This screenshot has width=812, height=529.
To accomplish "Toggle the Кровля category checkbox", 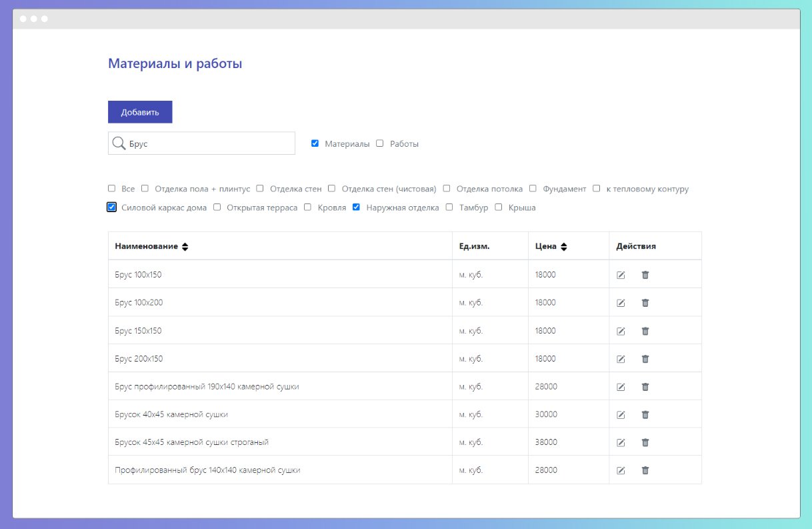I will pyautogui.click(x=308, y=207).
